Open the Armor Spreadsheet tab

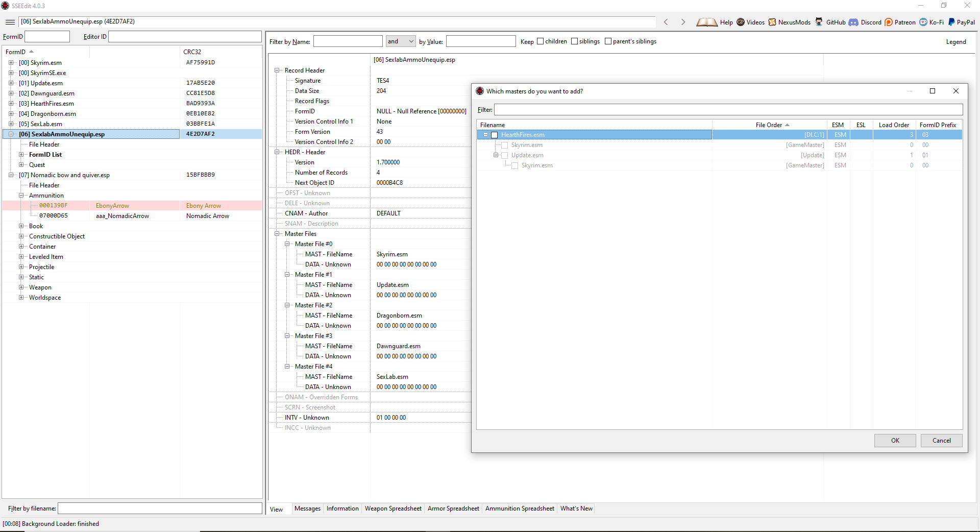coord(453,509)
